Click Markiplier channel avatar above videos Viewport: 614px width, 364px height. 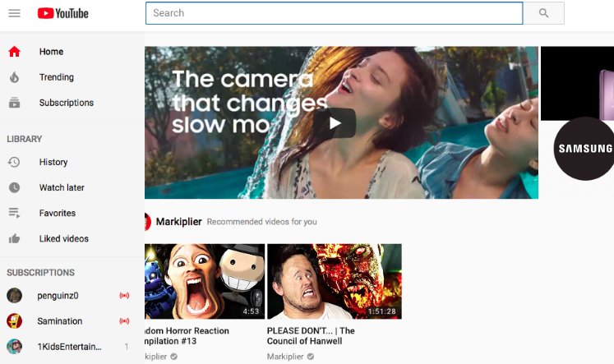coord(148,222)
